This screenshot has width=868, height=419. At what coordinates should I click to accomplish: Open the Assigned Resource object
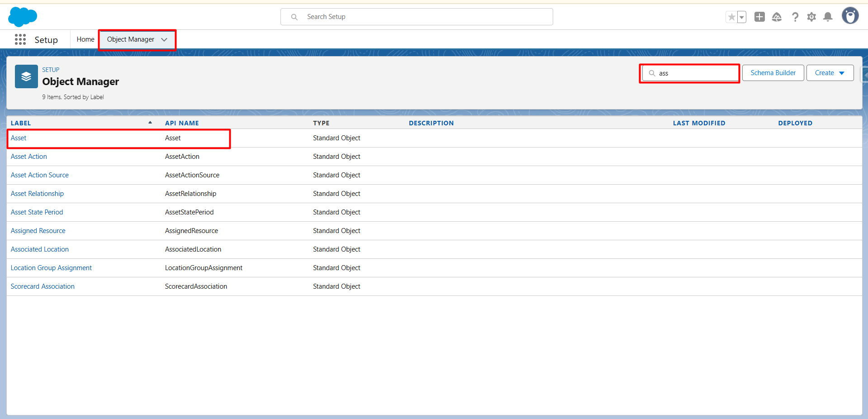[38, 231]
